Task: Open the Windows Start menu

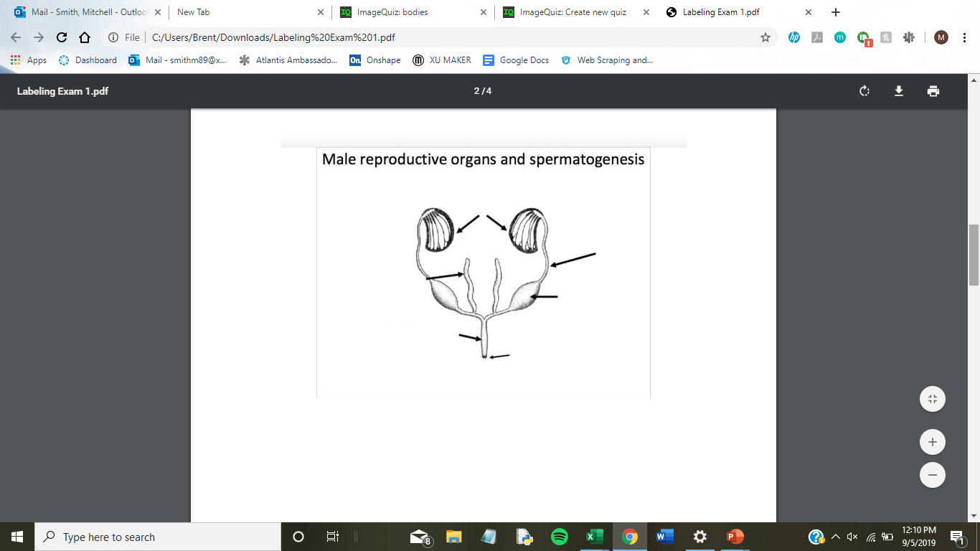Action: tap(17, 537)
